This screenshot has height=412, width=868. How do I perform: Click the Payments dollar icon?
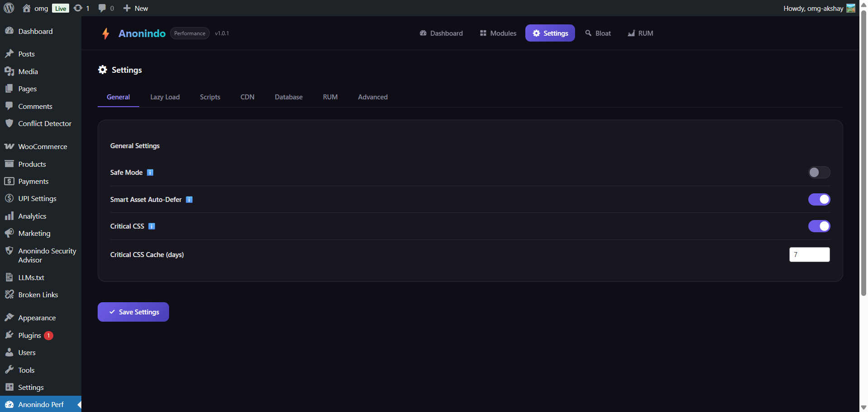(x=9, y=181)
